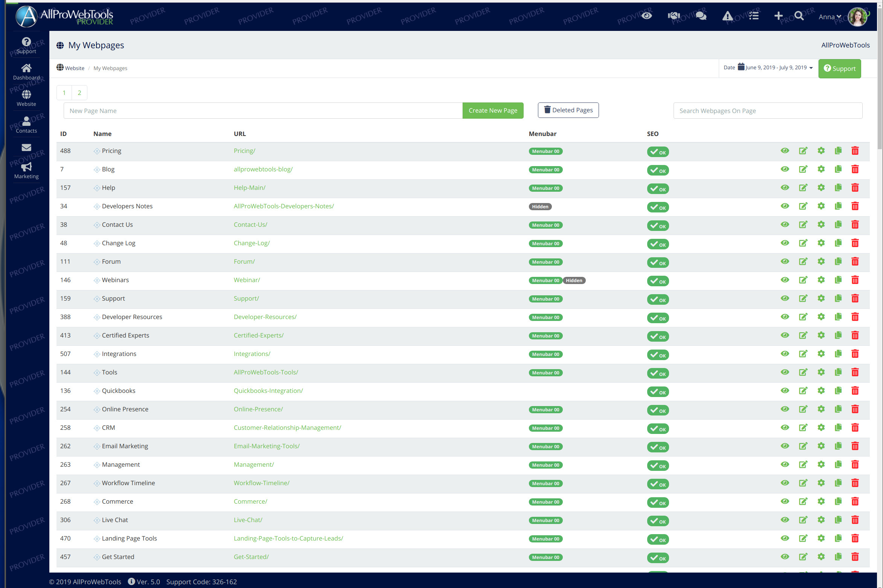Open Marketing from the sidebar
Image resolution: width=883 pixels, height=588 pixels.
click(26, 171)
